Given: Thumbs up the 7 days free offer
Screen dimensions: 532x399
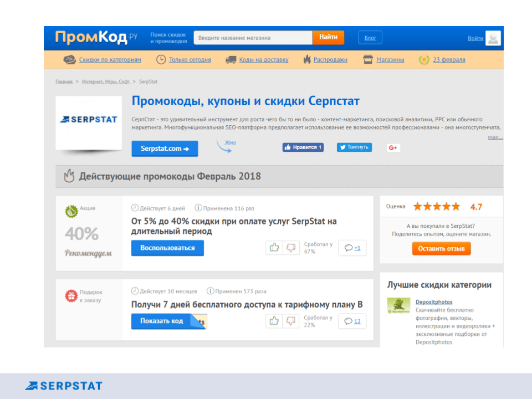Looking at the screenshot, I should 274,321.
